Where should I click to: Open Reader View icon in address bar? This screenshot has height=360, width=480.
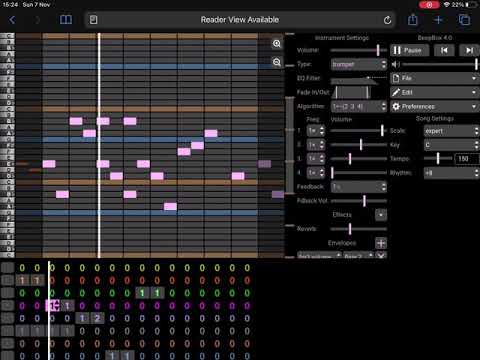pyautogui.click(x=93, y=20)
